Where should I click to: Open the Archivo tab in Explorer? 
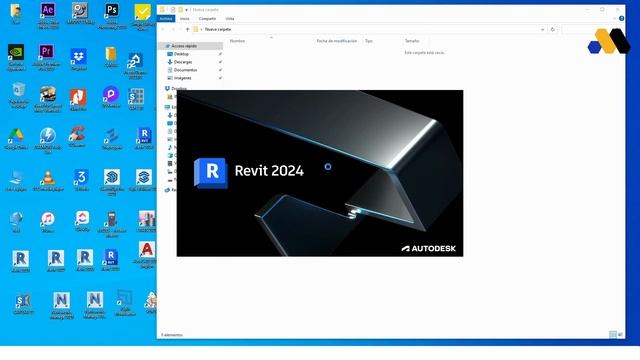tap(166, 19)
